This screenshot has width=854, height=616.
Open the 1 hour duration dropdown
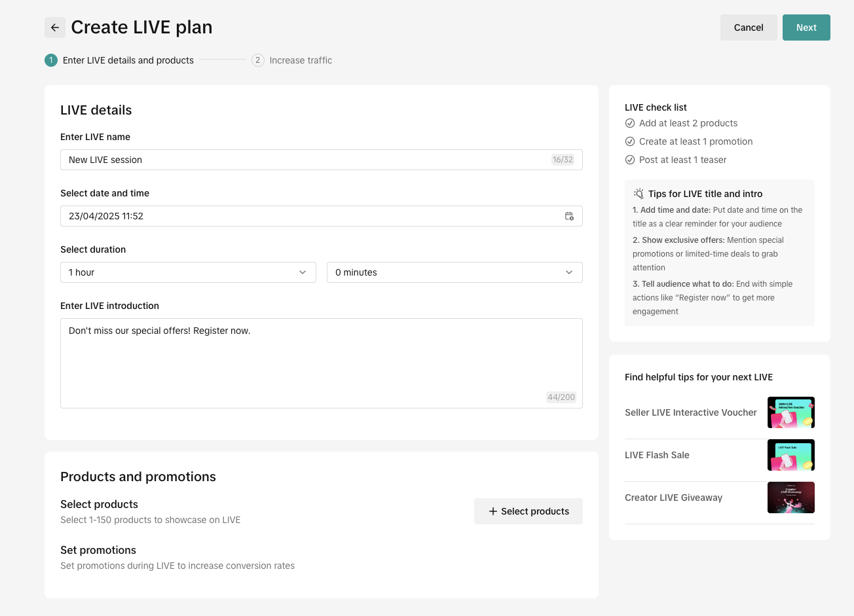(x=188, y=272)
